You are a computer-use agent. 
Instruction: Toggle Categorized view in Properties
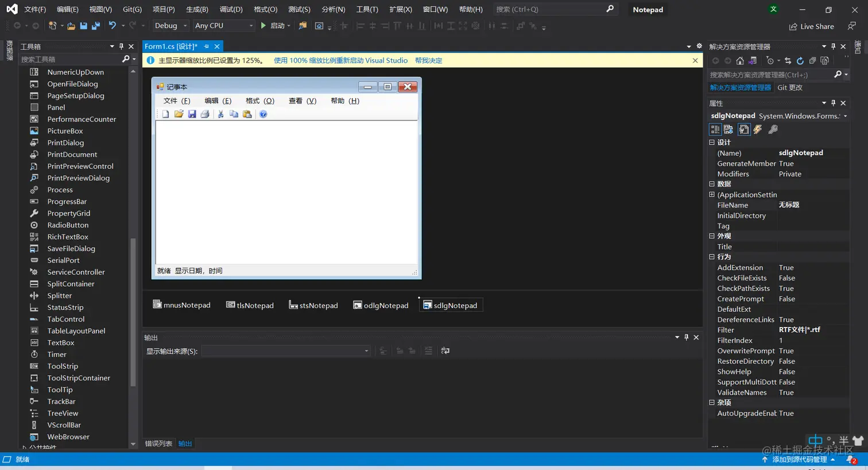[715, 129]
